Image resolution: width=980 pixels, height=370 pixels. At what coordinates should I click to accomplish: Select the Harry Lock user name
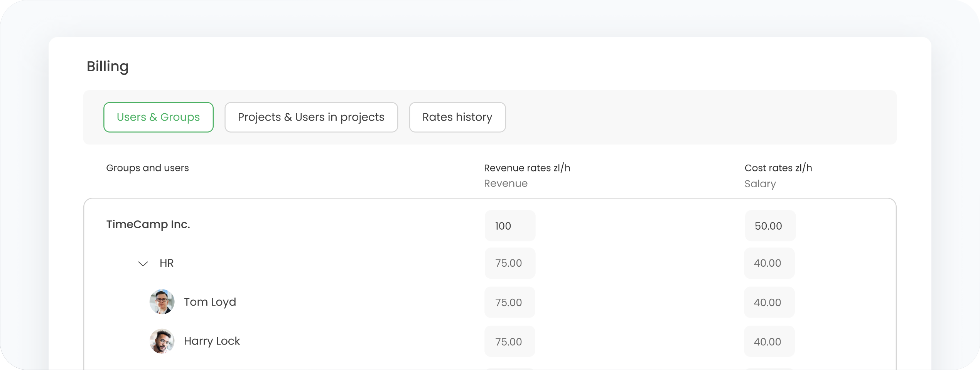212,341
